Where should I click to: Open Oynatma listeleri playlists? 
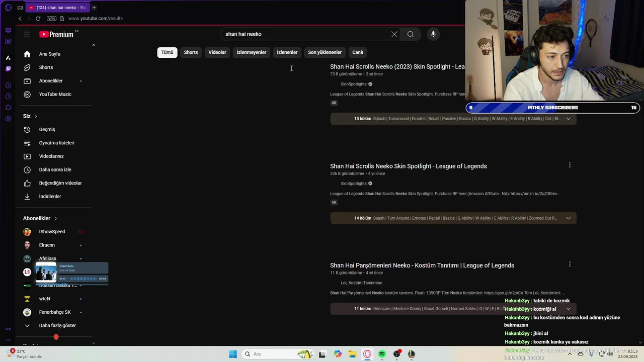coord(56,143)
